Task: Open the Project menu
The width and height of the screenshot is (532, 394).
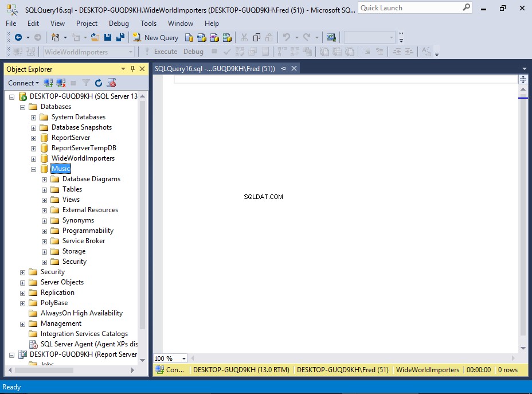Action: point(87,24)
